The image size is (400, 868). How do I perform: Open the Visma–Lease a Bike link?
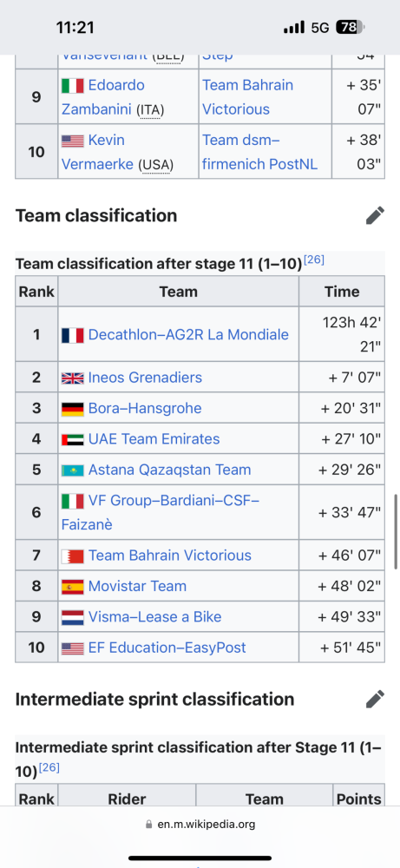[x=155, y=616]
